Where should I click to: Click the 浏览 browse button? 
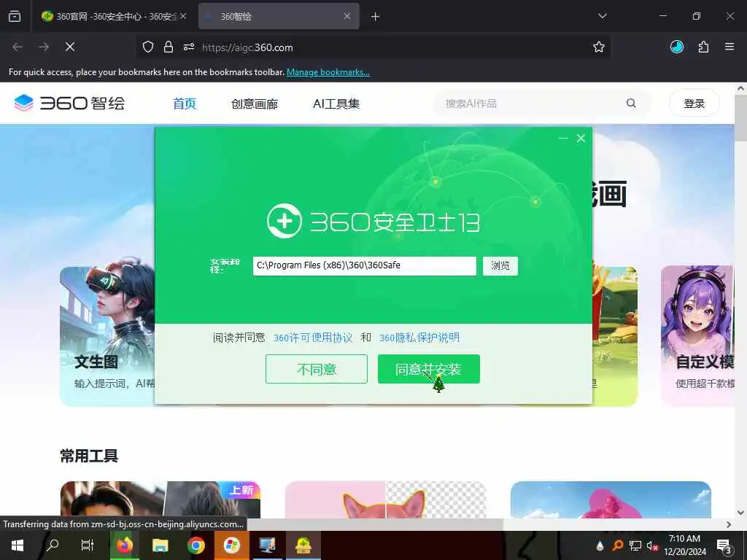click(500, 265)
